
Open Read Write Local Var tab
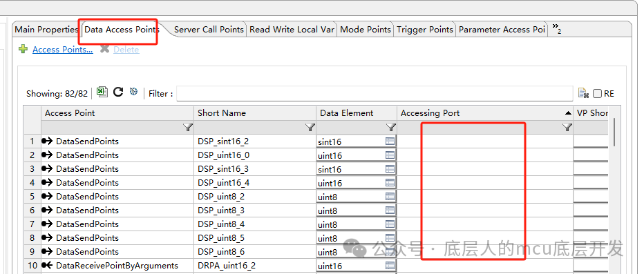tap(292, 30)
